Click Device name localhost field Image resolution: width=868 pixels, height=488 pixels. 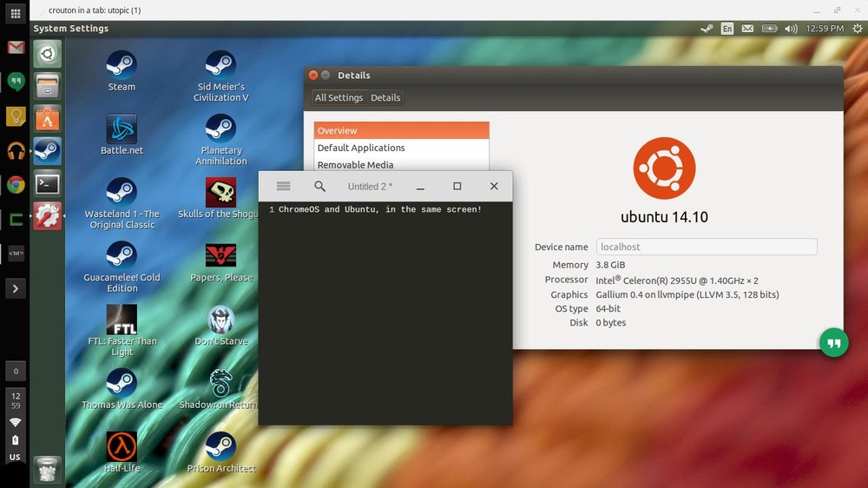(x=707, y=247)
